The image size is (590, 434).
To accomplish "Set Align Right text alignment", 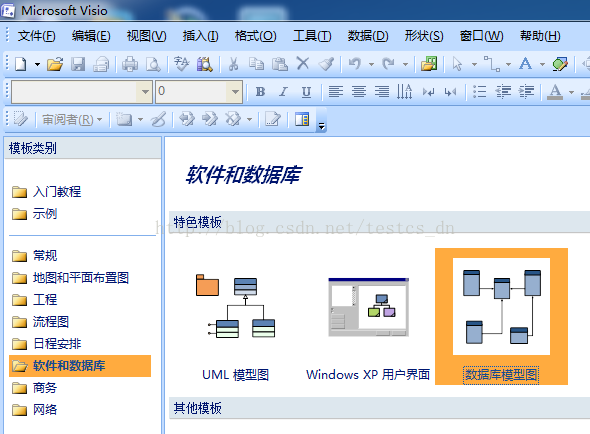I will click(x=382, y=91).
